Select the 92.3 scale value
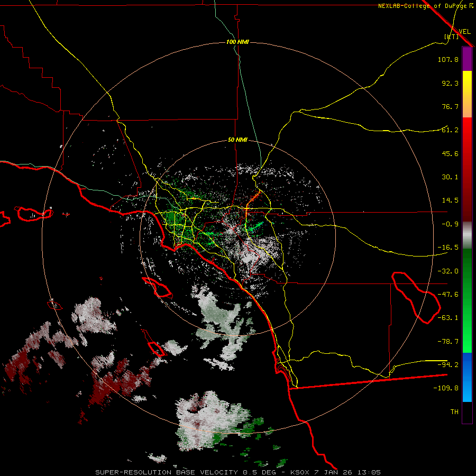476x476 pixels. click(x=450, y=83)
